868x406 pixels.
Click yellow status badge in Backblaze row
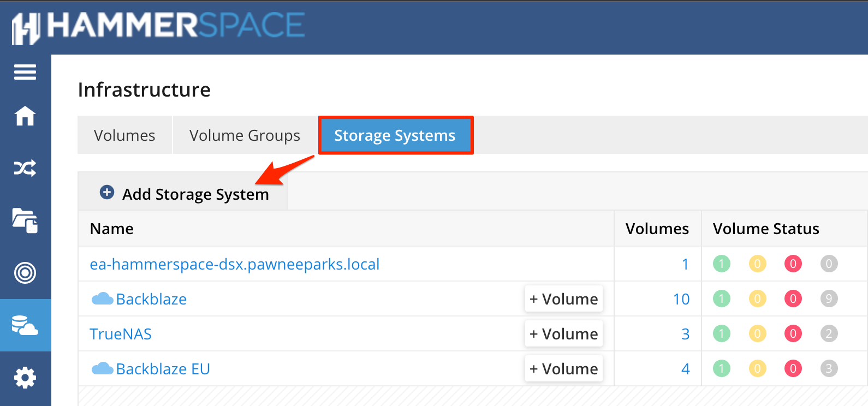757,298
